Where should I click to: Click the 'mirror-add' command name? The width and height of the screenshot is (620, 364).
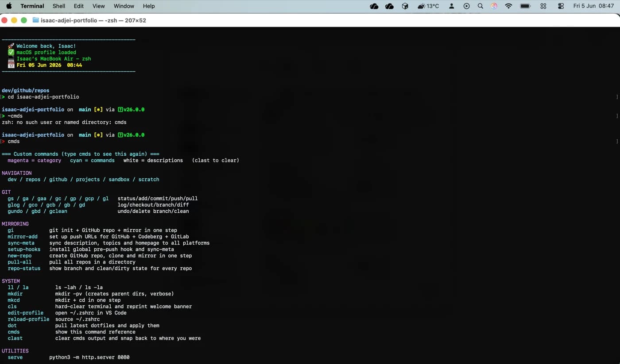[23, 237]
